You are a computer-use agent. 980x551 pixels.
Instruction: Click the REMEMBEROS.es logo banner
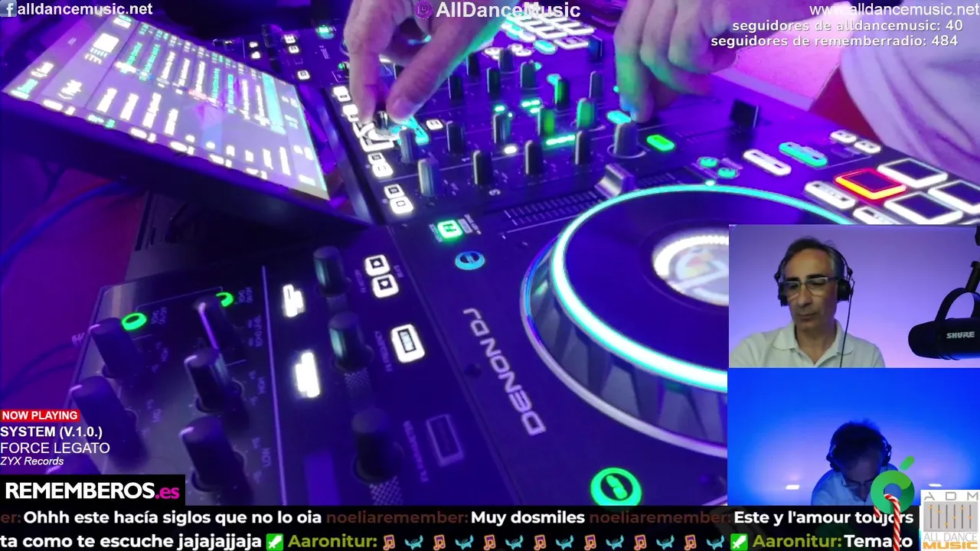click(x=92, y=491)
